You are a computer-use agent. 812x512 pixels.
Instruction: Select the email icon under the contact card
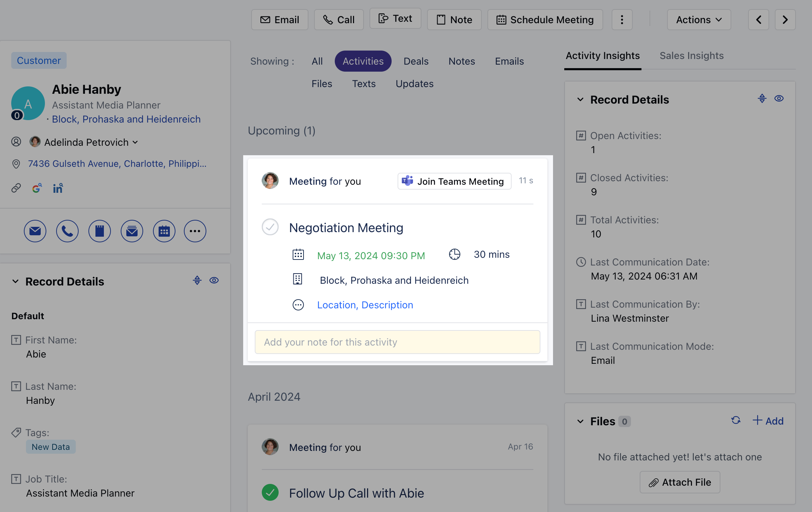(x=35, y=231)
